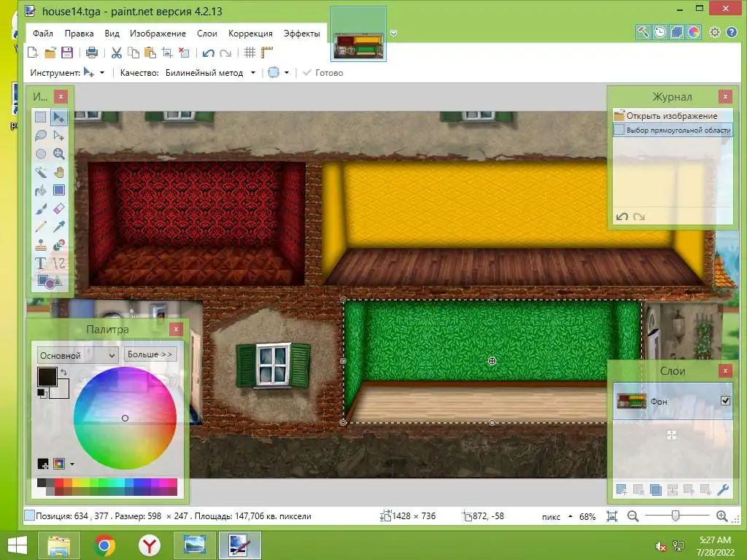
Task: Open the Коррекция menu
Action: click(x=250, y=34)
